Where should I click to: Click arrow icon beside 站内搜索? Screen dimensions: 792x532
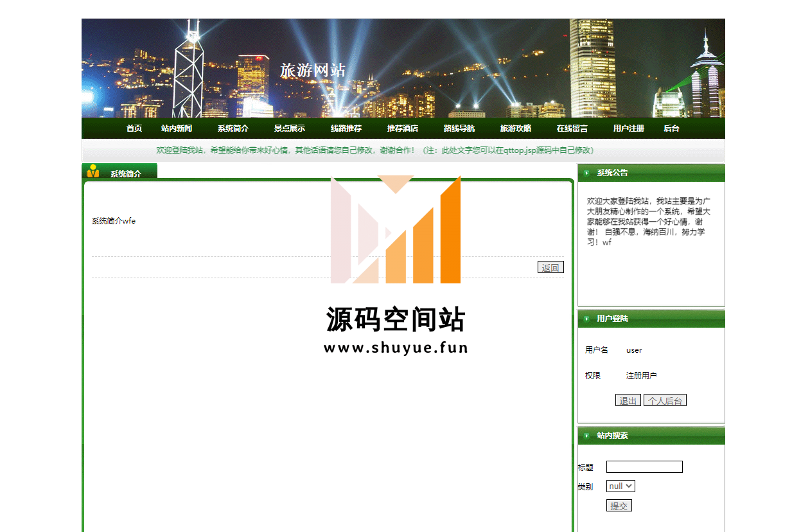pos(587,436)
